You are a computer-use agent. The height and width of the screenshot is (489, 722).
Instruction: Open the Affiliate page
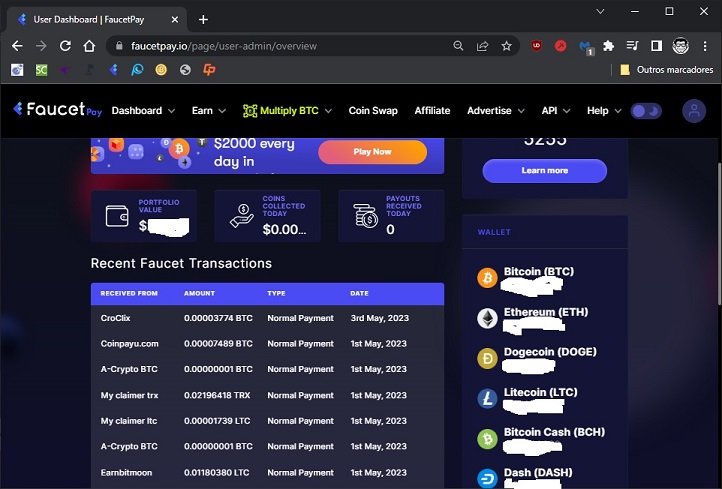(432, 111)
